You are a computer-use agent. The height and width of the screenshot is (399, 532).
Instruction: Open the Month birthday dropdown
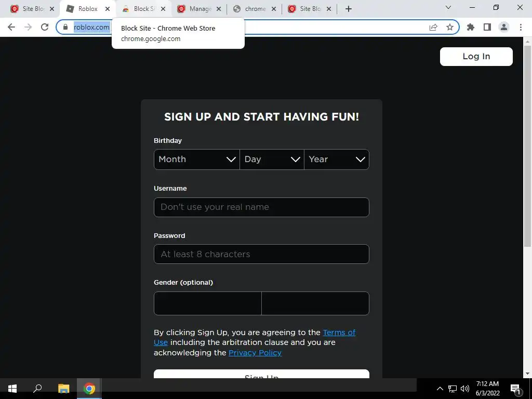coord(197,159)
